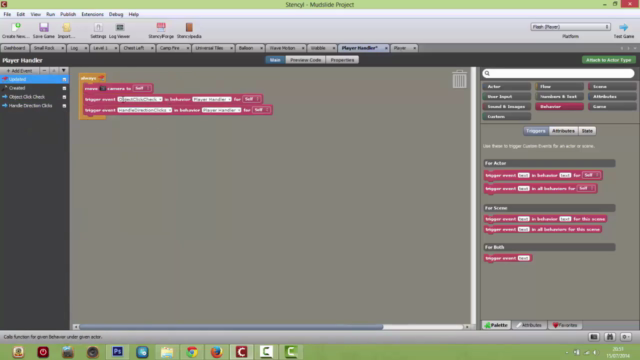The image size is (640, 360).
Task: Click the icon on Handle Direction Clicks row
Action: (x=5, y=106)
